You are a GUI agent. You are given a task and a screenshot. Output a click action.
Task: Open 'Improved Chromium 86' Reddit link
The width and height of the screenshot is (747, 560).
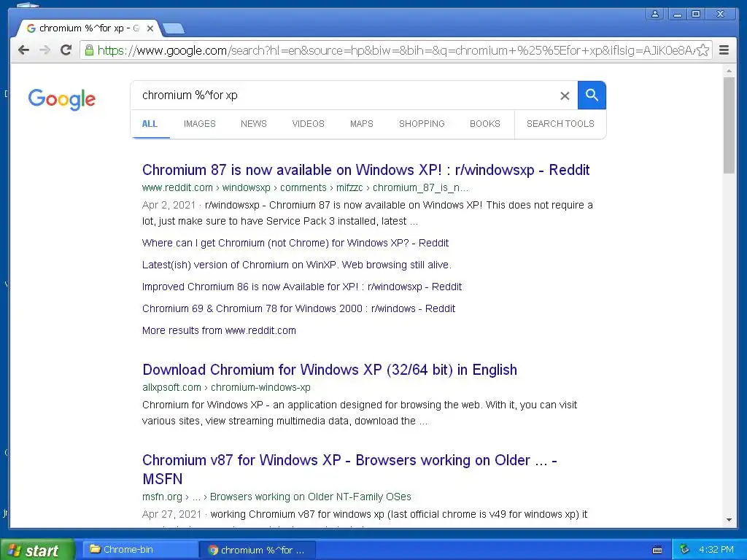[x=301, y=287]
